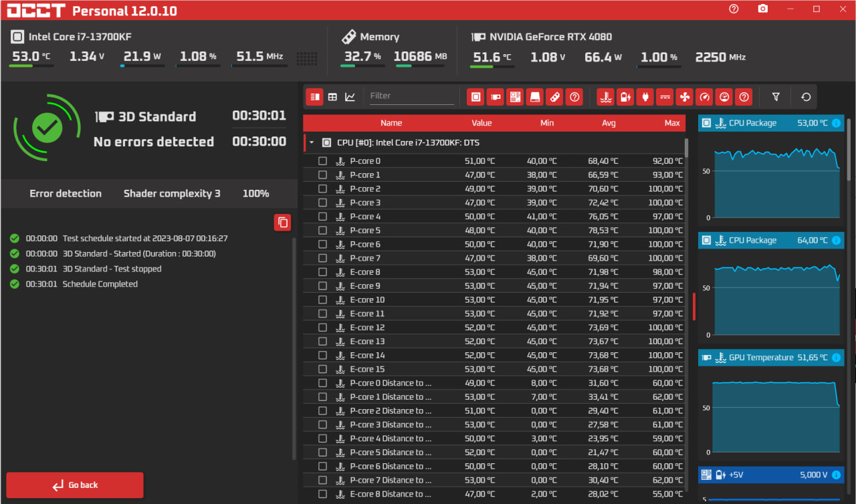This screenshot has height=504, width=856.
Task: Toggle power plug sensor type filter
Action: click(x=645, y=97)
